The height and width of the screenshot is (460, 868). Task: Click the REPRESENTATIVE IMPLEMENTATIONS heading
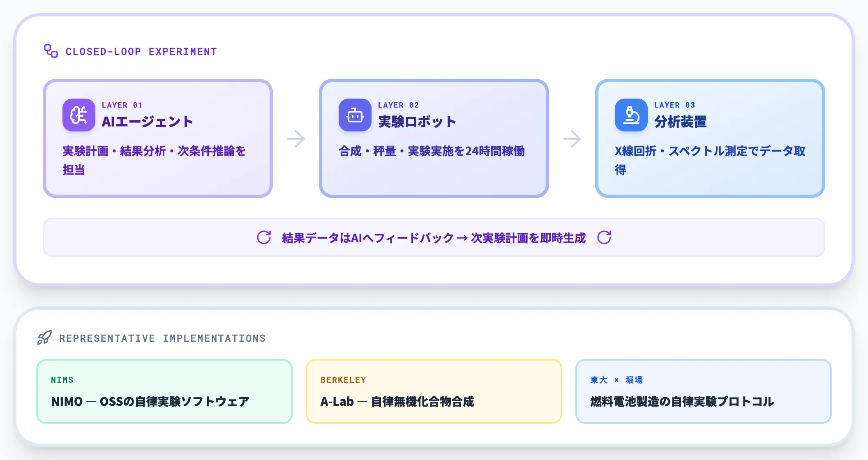163,338
